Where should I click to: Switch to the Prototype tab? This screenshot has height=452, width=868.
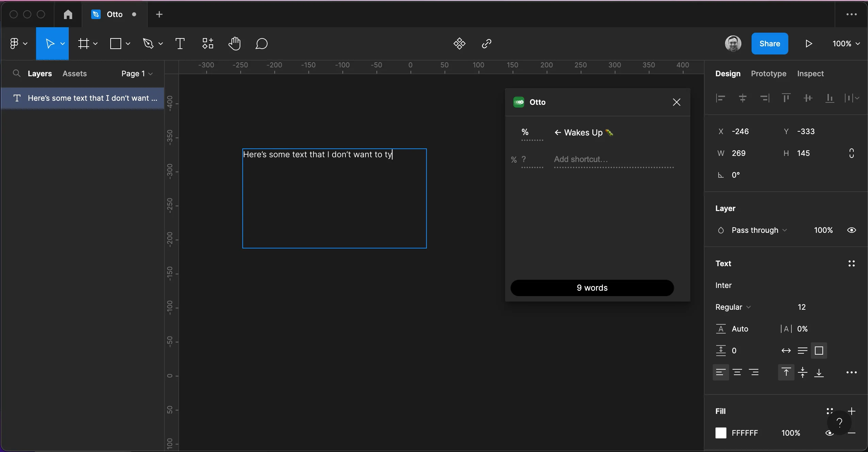point(768,74)
